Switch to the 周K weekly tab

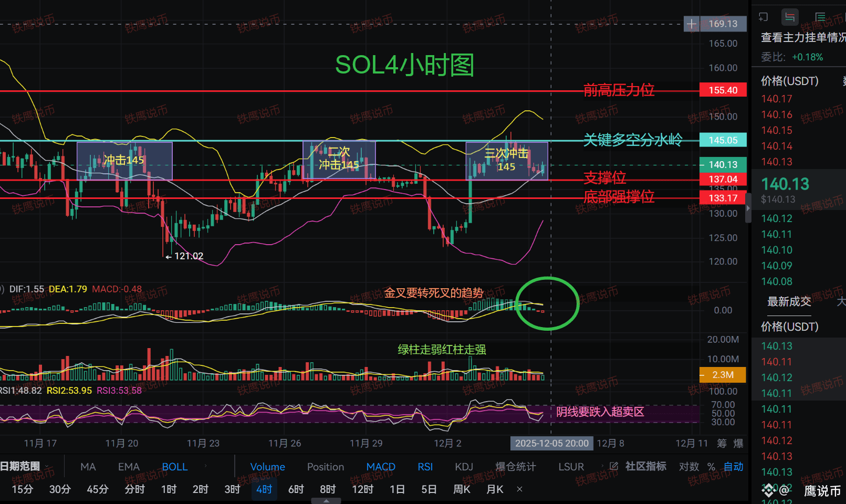[461, 489]
